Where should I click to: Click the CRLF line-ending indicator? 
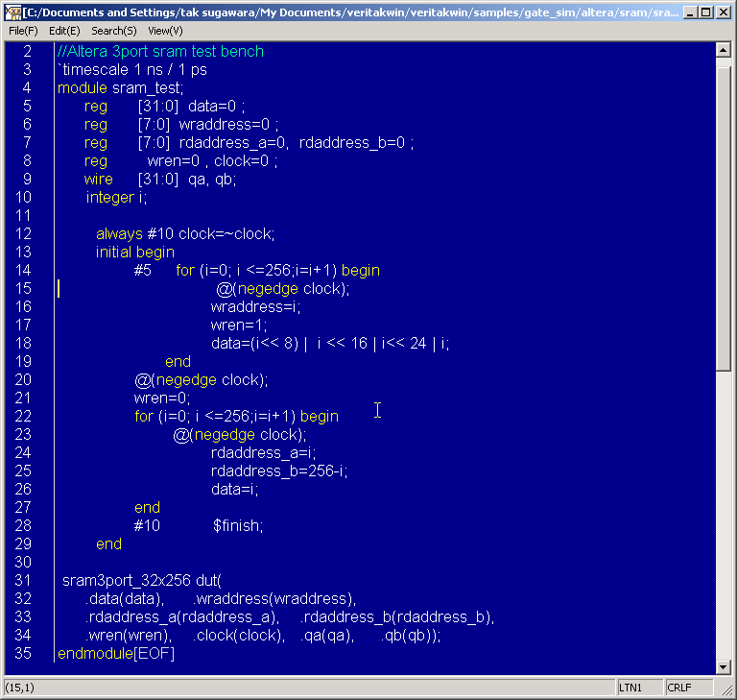click(678, 688)
